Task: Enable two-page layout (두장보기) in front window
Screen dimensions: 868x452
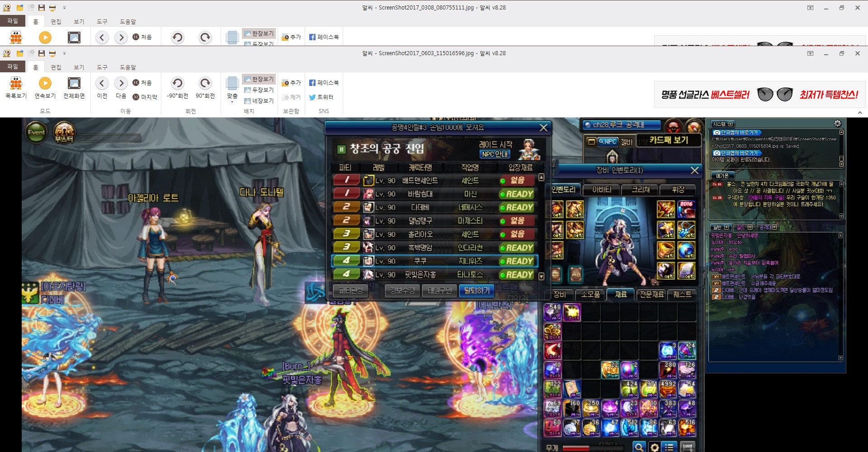Action: tap(259, 90)
